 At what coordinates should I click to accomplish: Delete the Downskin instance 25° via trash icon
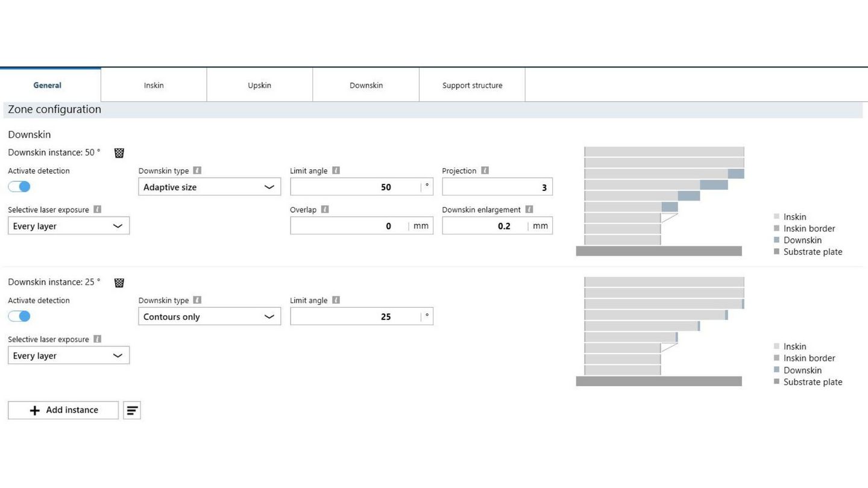click(119, 283)
